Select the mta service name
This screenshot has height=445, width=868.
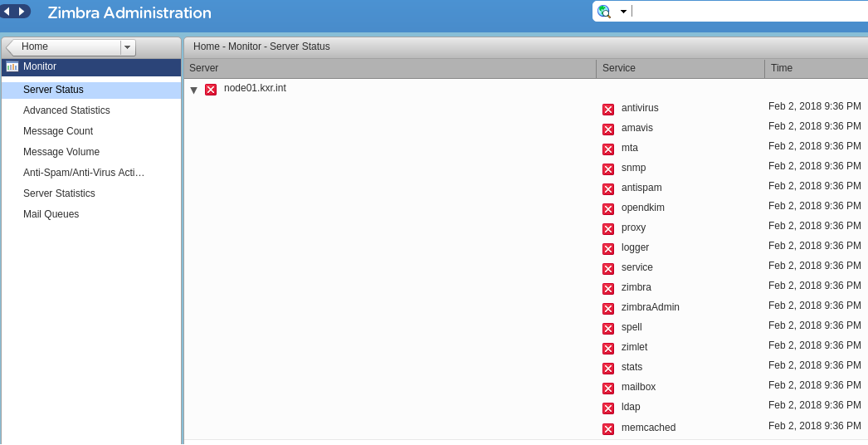(x=629, y=148)
